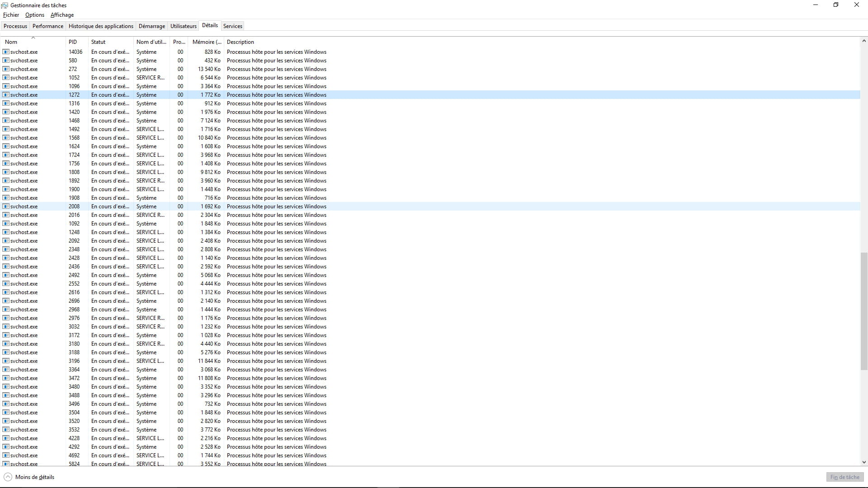Click the svchost.exe icon for PID 2492
This screenshot has width=868, height=488.
point(6,275)
